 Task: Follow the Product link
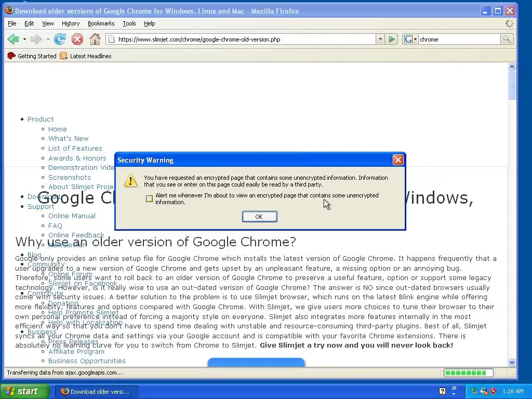coord(41,119)
